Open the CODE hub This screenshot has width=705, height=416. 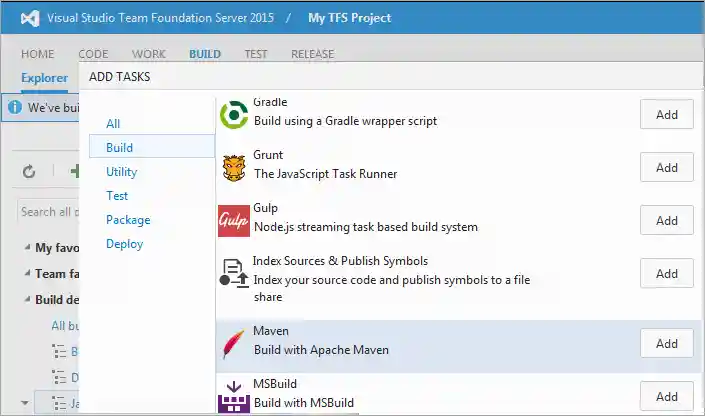point(93,54)
